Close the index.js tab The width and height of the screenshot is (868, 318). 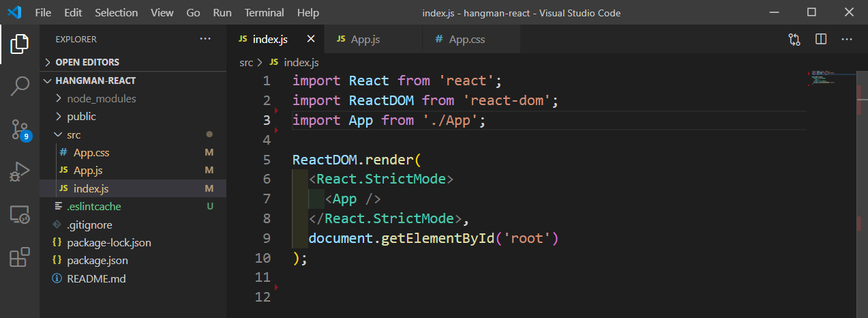[x=311, y=40]
